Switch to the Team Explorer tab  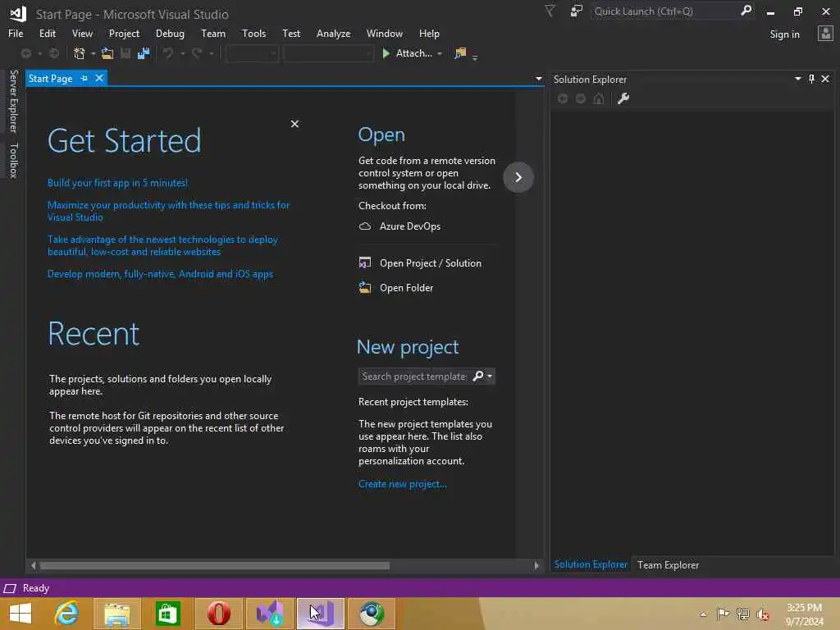pyautogui.click(x=668, y=564)
